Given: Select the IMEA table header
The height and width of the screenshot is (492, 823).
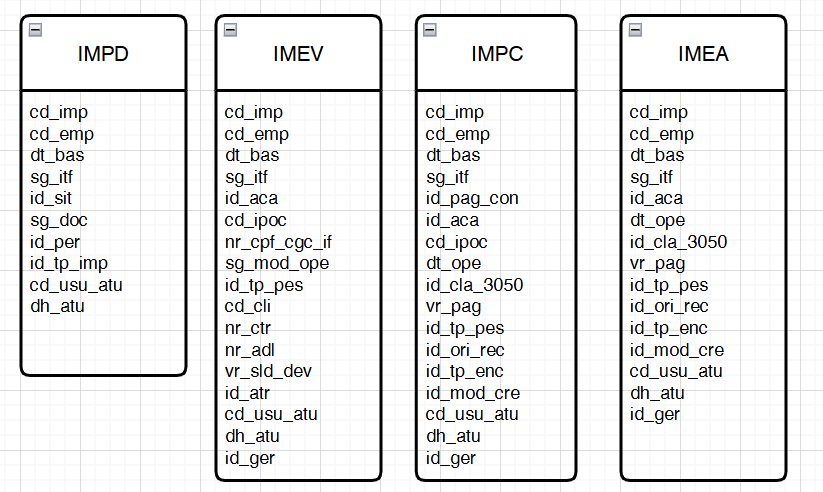Looking at the screenshot, I should (702, 55).
